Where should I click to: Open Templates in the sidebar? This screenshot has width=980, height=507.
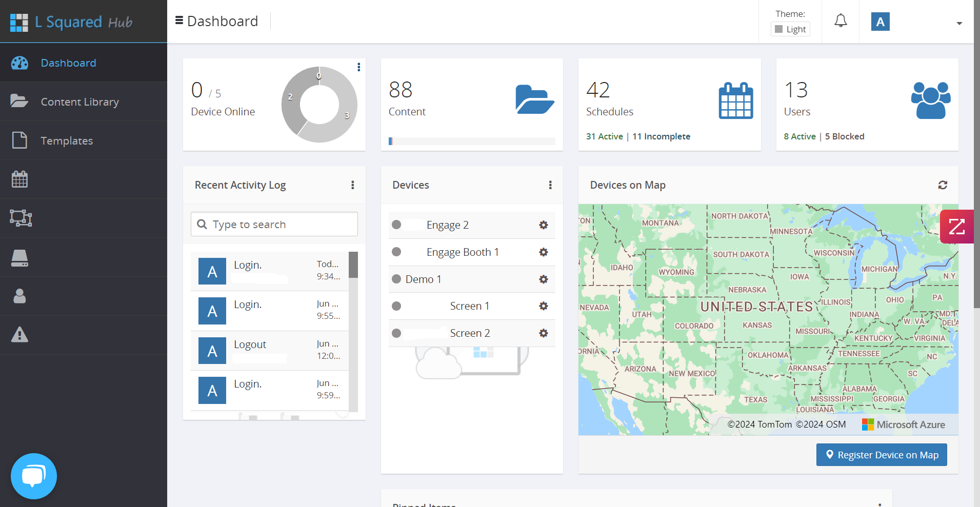click(83, 140)
